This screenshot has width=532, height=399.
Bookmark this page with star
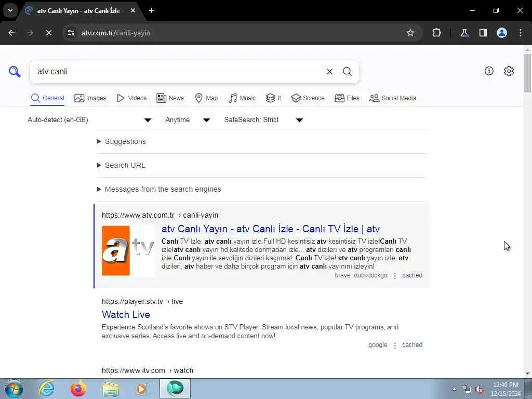tap(410, 33)
